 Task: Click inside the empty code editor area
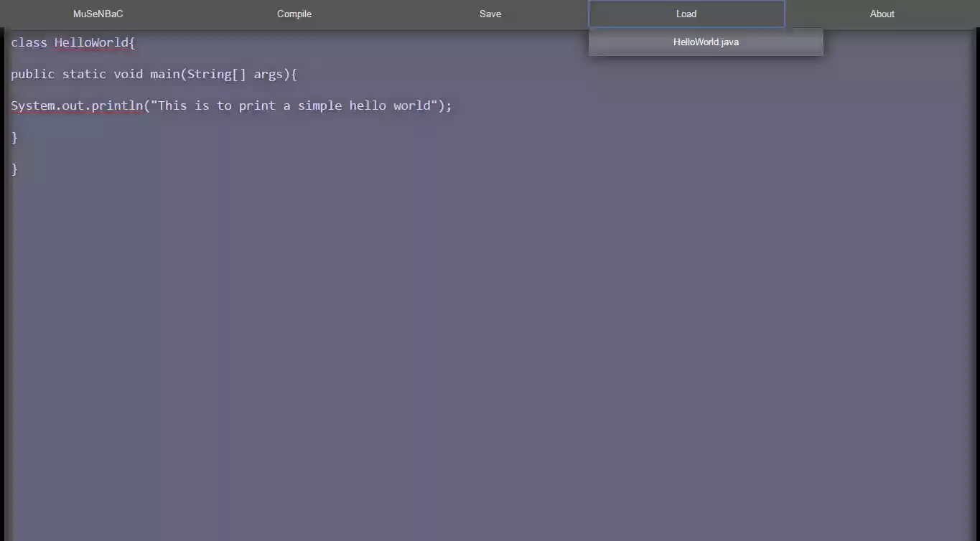click(x=431, y=323)
